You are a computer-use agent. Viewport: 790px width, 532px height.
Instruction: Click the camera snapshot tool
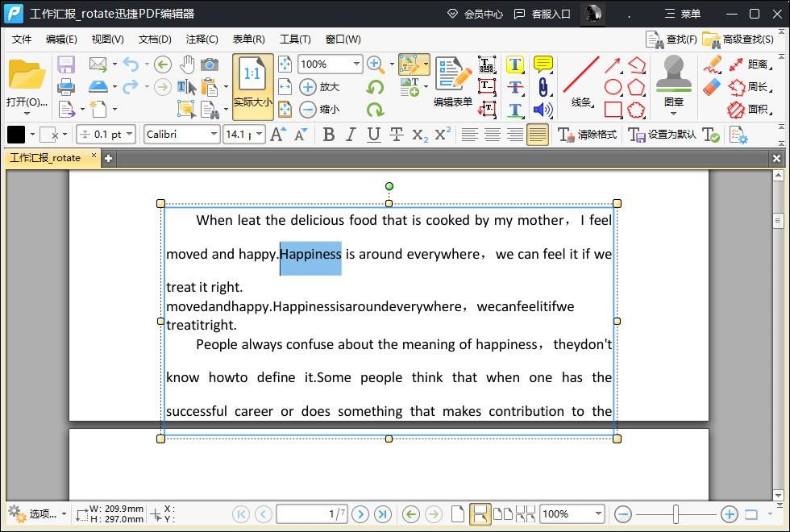(210, 64)
